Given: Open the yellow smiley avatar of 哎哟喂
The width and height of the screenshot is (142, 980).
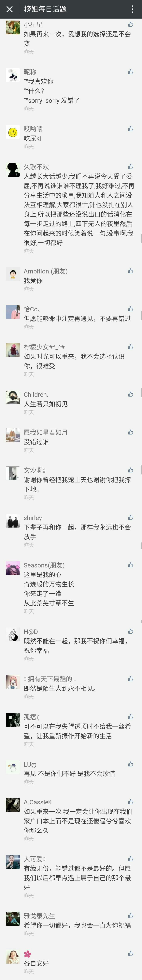Looking at the screenshot, I should tap(13, 132).
